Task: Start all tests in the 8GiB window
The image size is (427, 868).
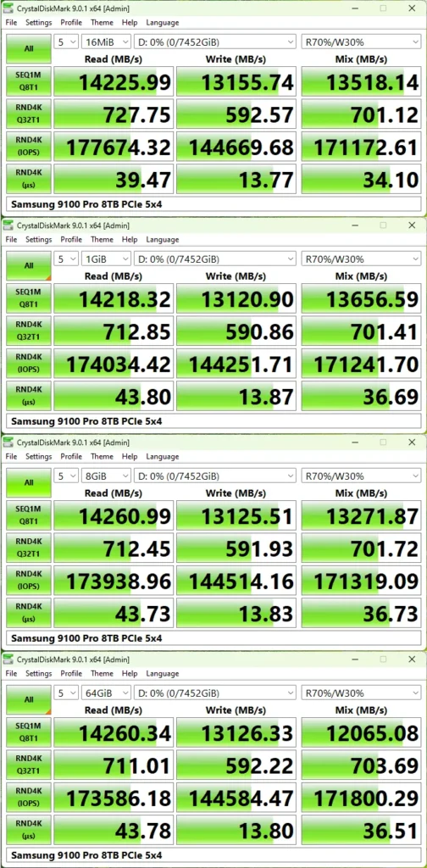Action: pos(29,482)
